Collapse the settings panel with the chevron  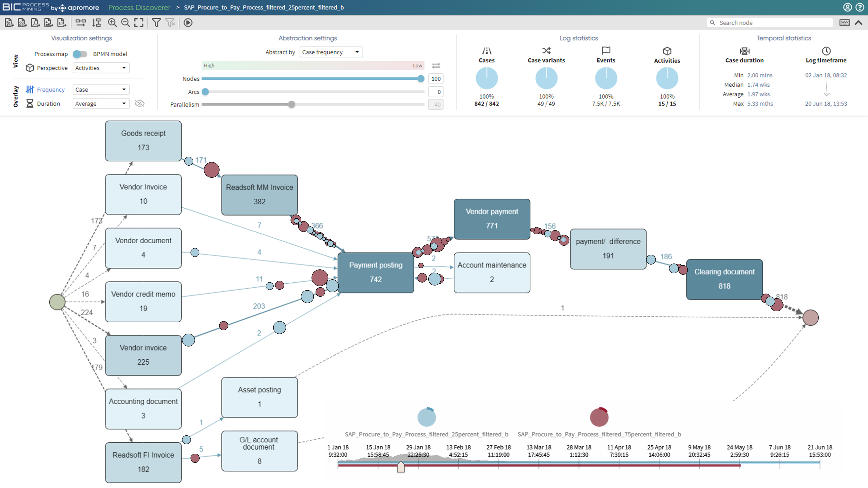pos(859,23)
